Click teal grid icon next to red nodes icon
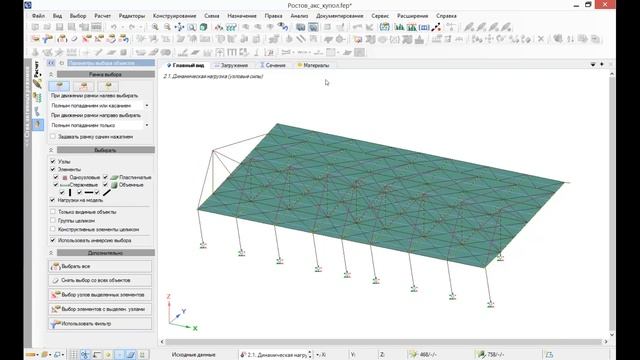Screen dimensions: 640x360 point(231,27)
